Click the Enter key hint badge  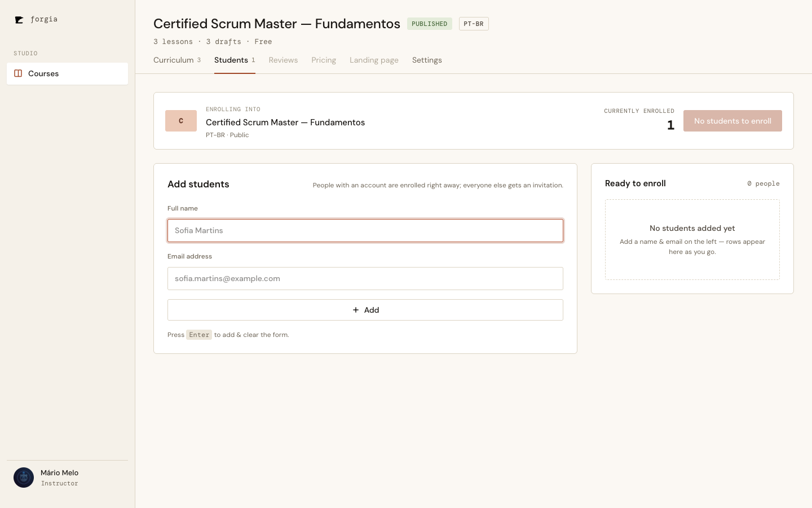coord(199,335)
